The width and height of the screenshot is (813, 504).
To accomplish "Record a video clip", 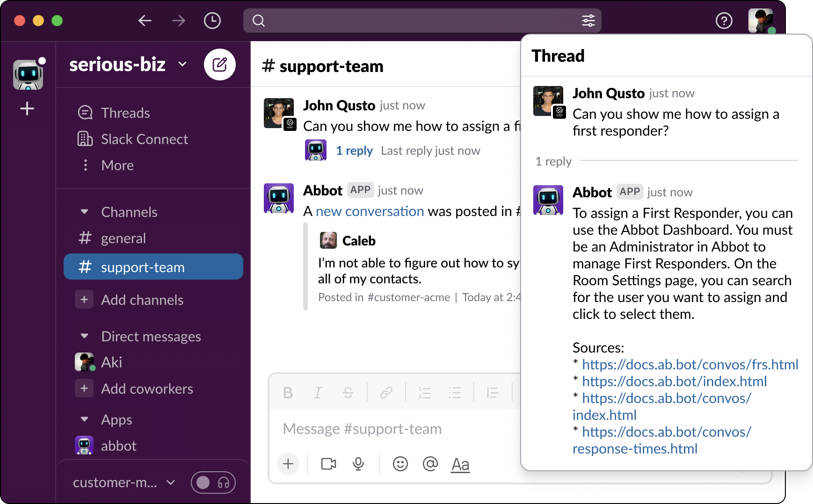I will pyautogui.click(x=328, y=464).
